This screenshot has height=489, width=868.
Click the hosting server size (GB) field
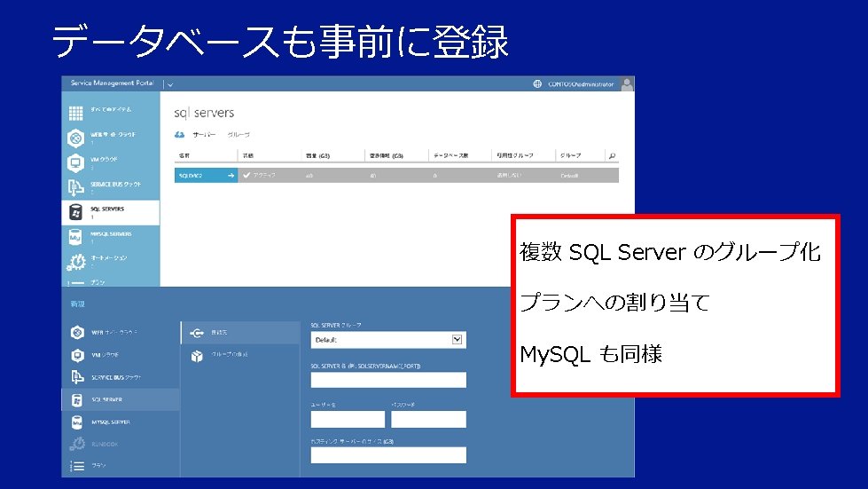click(388, 454)
